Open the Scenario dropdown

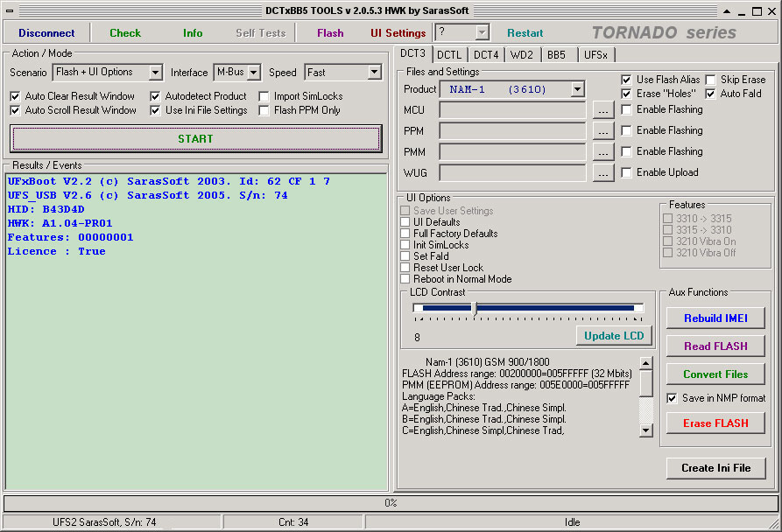pos(156,73)
